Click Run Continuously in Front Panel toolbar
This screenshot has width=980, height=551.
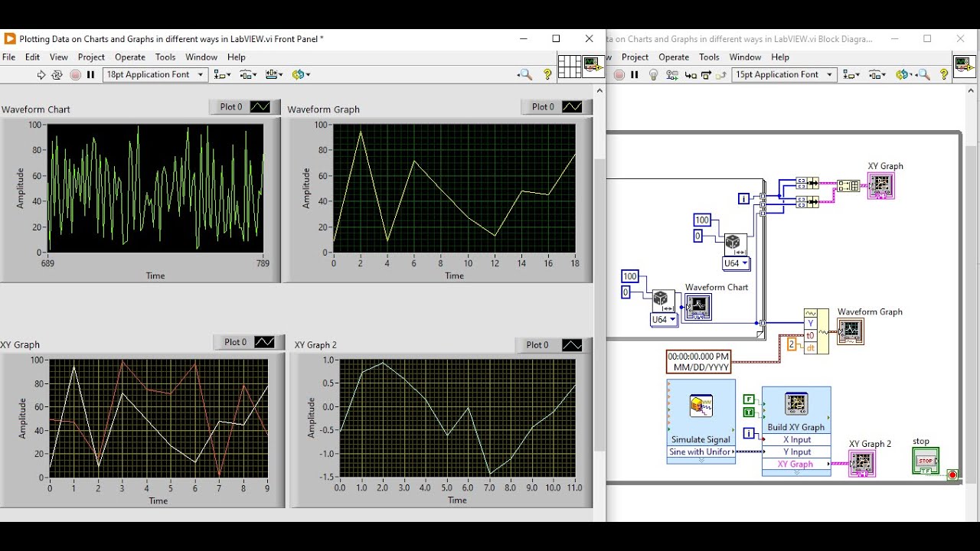pos(57,74)
